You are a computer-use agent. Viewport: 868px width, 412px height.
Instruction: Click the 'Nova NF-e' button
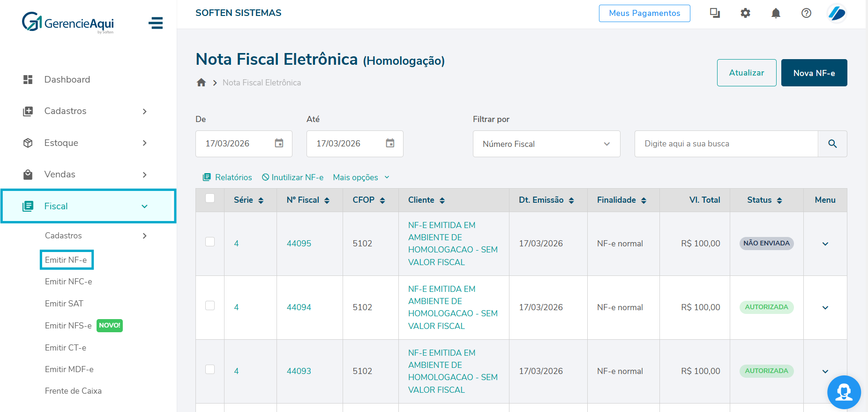coord(814,73)
